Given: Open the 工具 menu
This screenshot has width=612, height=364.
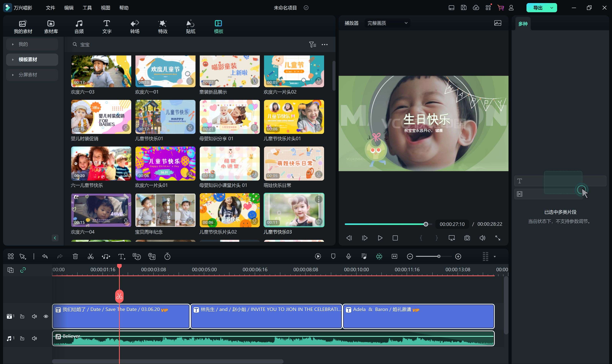Looking at the screenshot, I should click(87, 8).
